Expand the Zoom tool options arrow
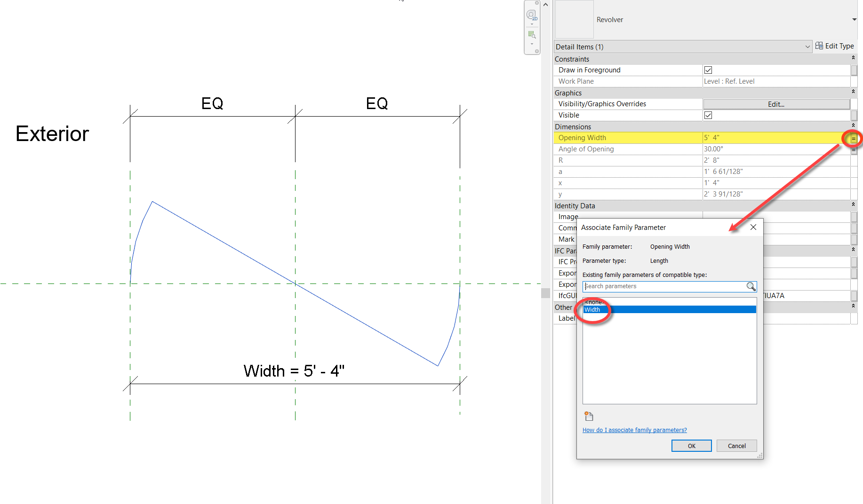 point(532,44)
